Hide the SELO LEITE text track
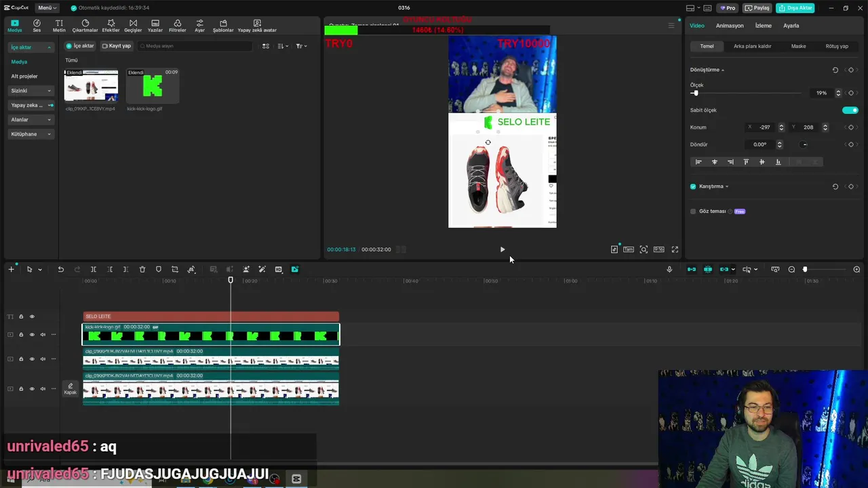Viewport: 868px width, 488px height. pyautogui.click(x=32, y=317)
